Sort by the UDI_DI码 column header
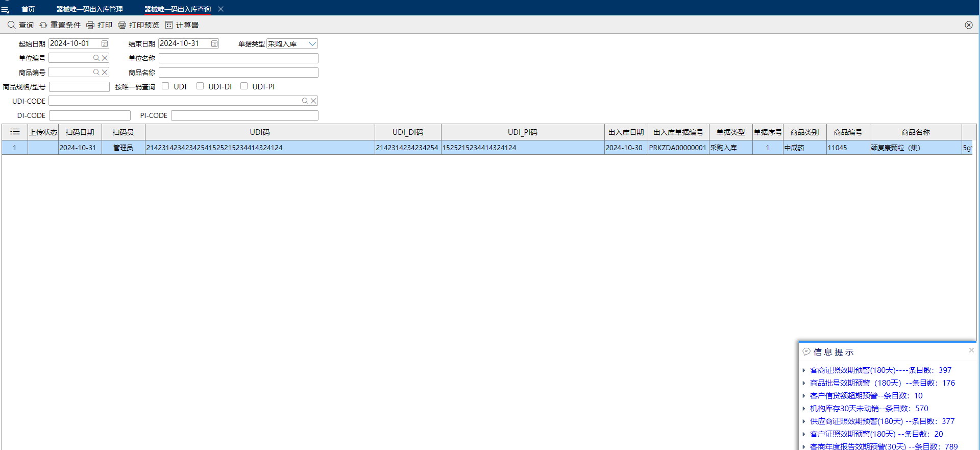The width and height of the screenshot is (980, 450). (408, 132)
